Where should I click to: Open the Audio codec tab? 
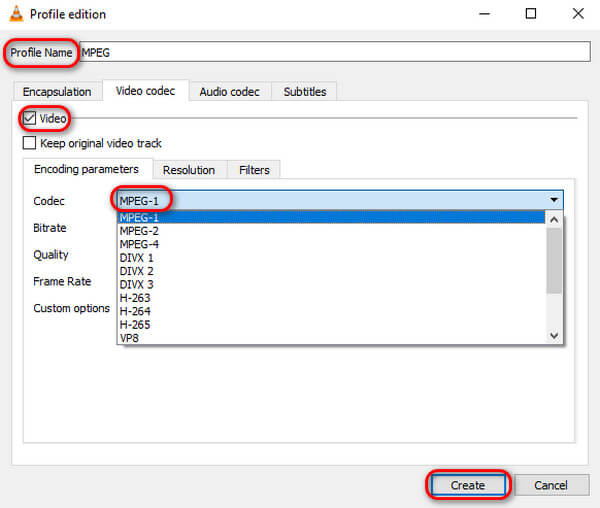[x=230, y=92]
